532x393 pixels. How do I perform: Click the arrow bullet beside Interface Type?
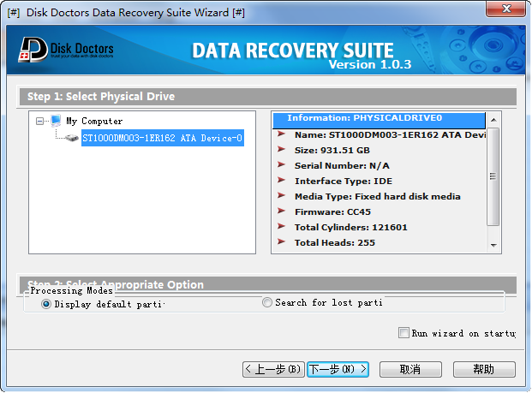point(282,181)
